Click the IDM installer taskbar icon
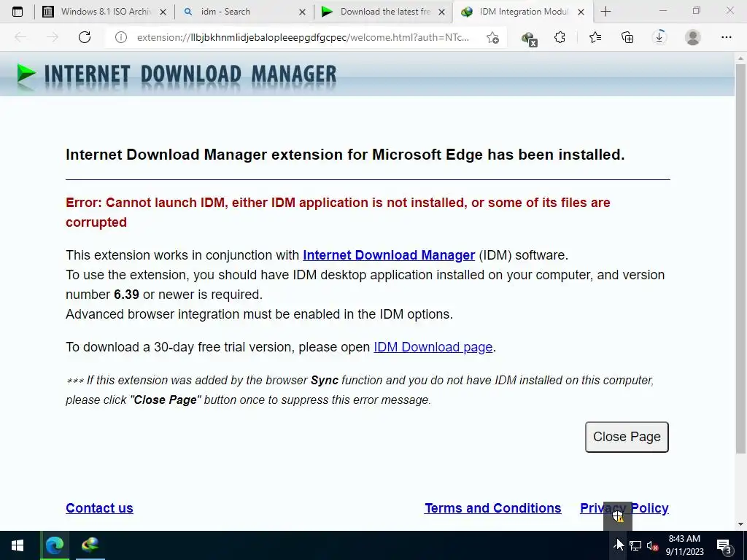 (90, 545)
